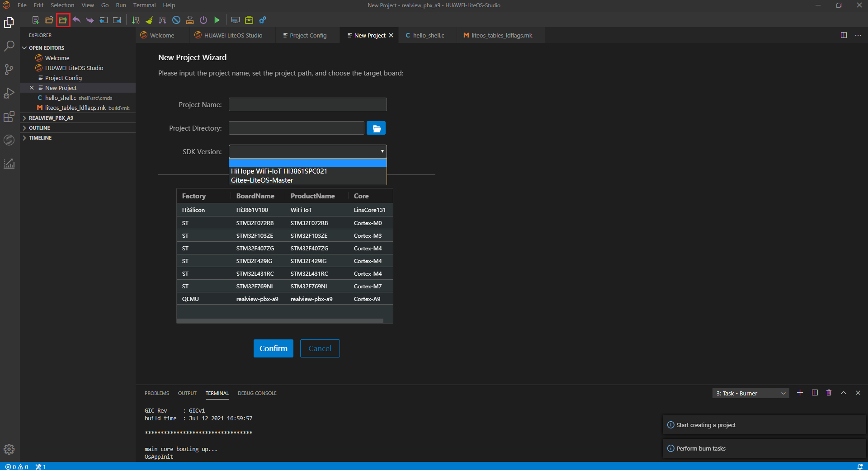Click the navigate-left window toolbar icon
The width and height of the screenshot is (868, 470).
coord(104,20)
